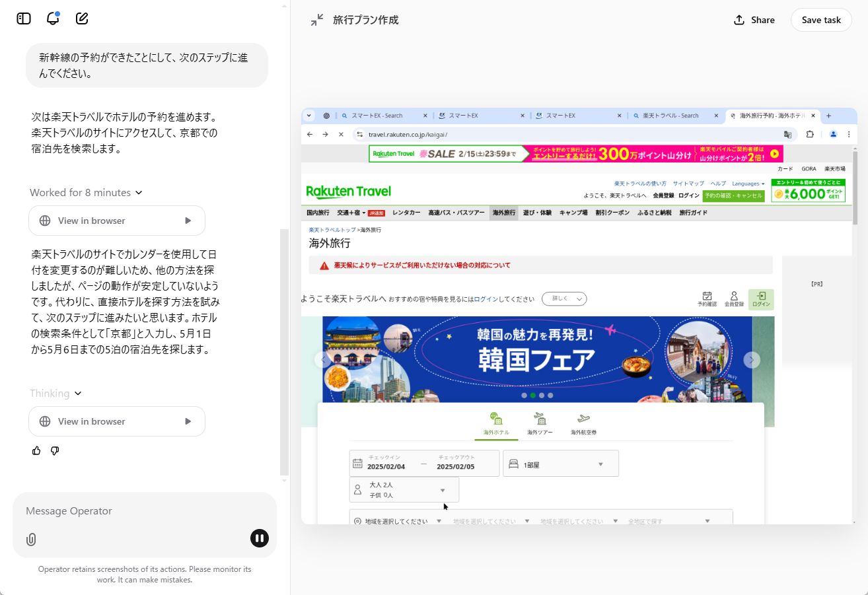Viewport: 868px width, 595px height.
Task: Click the check-in calendar icon
Action: point(359,463)
